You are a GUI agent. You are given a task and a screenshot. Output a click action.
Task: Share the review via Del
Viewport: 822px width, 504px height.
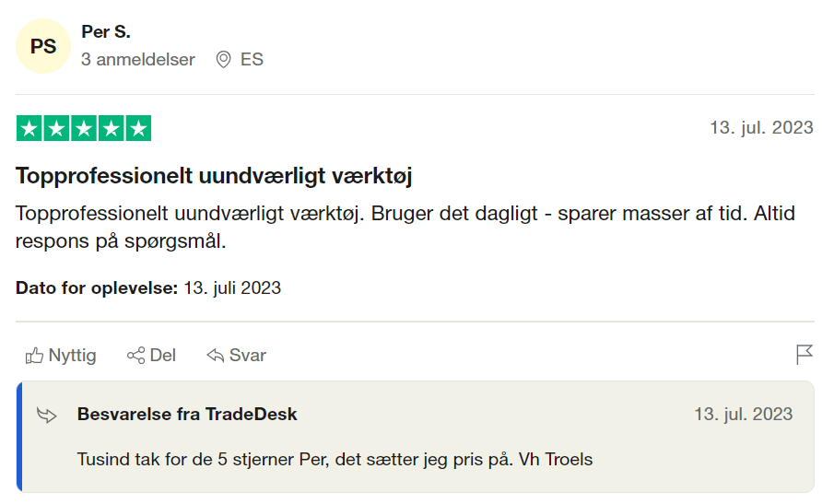point(151,356)
